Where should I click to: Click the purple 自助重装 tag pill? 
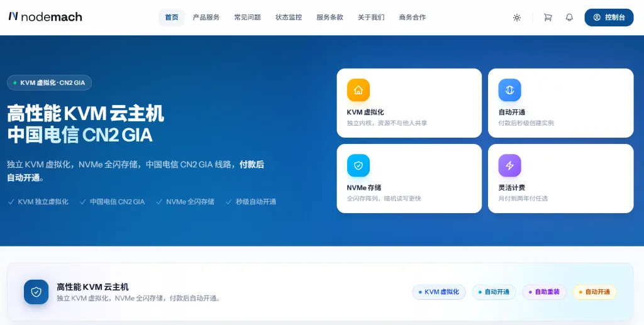(544, 292)
